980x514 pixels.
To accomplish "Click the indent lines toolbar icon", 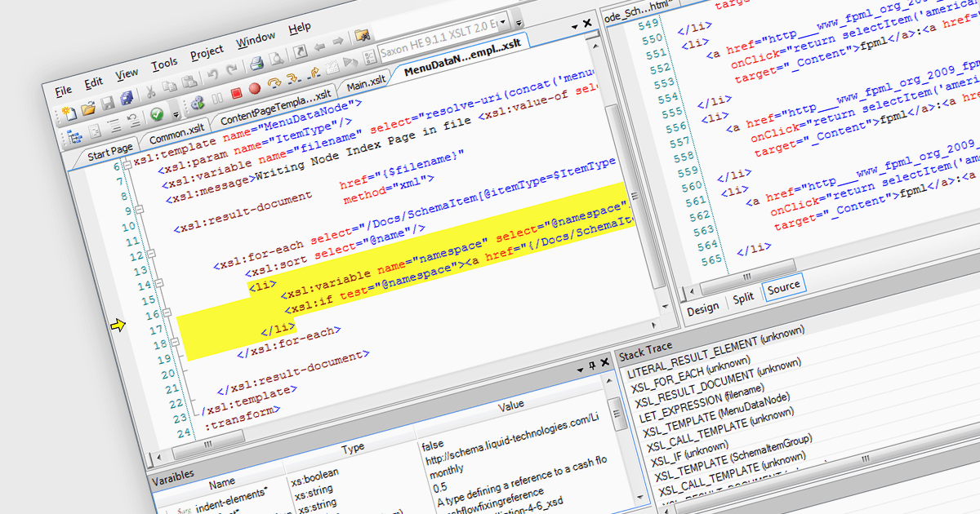I will coord(114,125).
